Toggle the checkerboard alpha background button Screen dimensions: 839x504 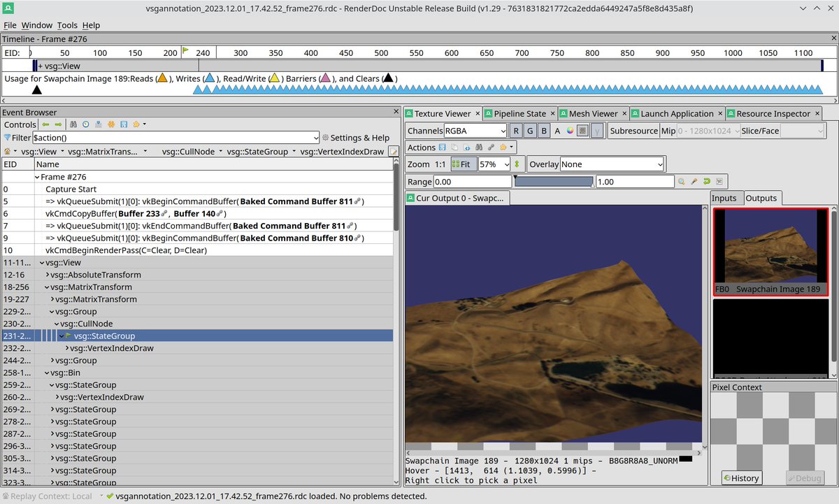click(x=582, y=131)
